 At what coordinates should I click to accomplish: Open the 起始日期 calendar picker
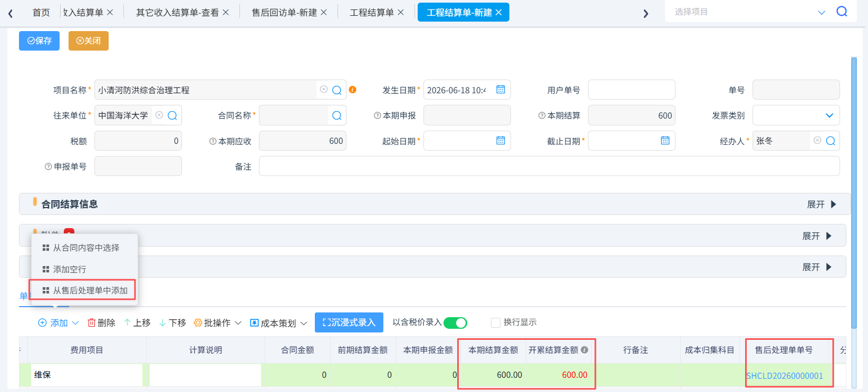(500, 140)
